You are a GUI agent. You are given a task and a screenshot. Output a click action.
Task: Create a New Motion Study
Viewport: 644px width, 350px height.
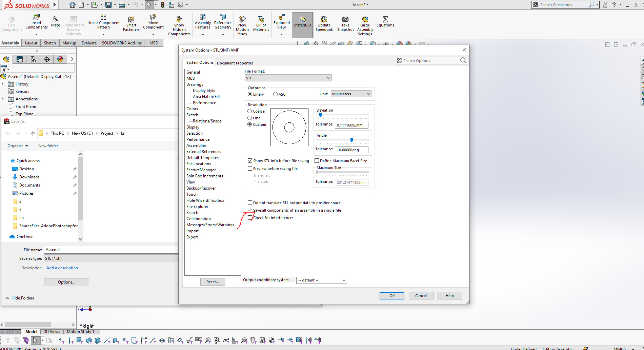tap(242, 26)
